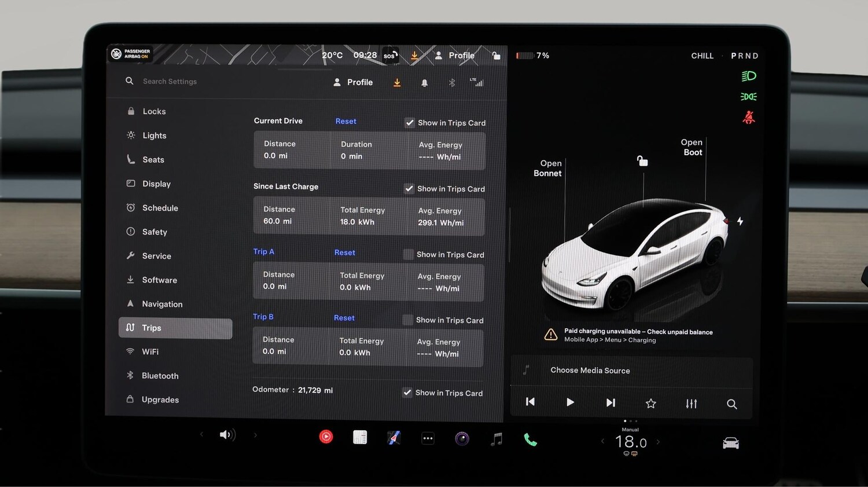This screenshot has width=868, height=487.
Task: Reset Trip B statistics
Action: 344,318
